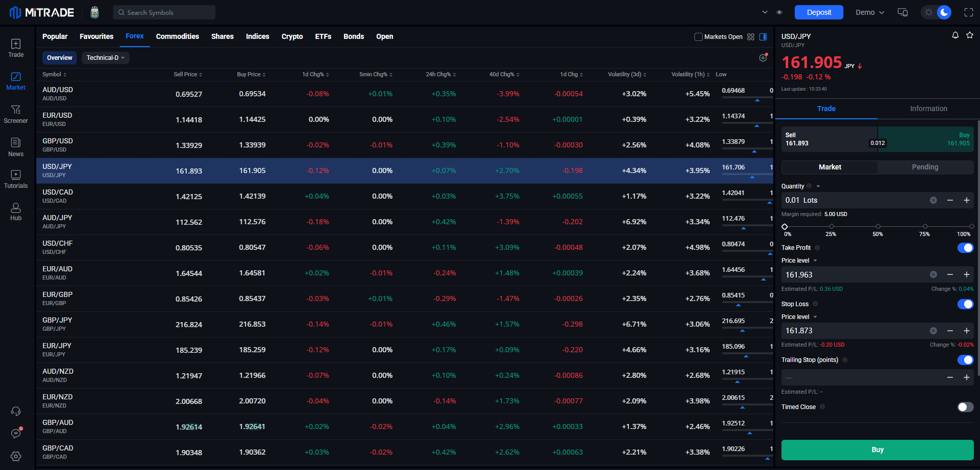Click the trailing stop points field

pyautogui.click(x=863, y=377)
